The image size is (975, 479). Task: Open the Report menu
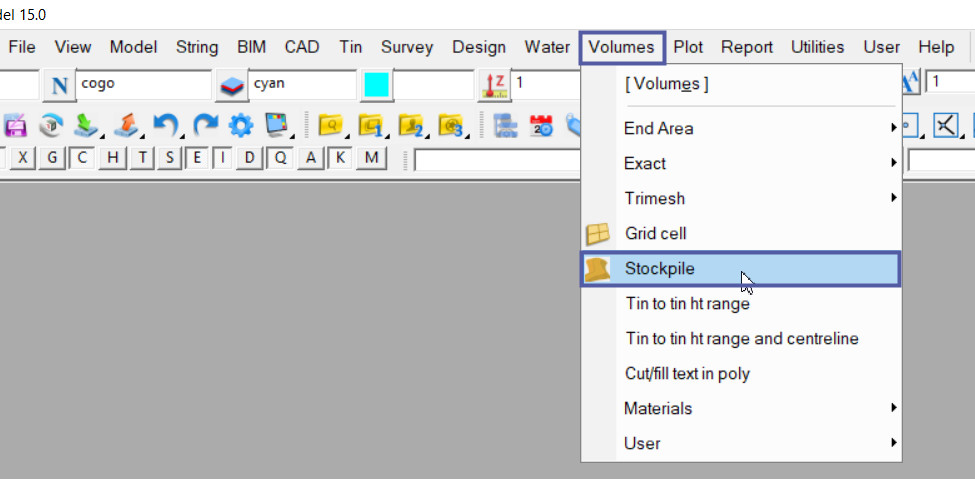tap(747, 47)
